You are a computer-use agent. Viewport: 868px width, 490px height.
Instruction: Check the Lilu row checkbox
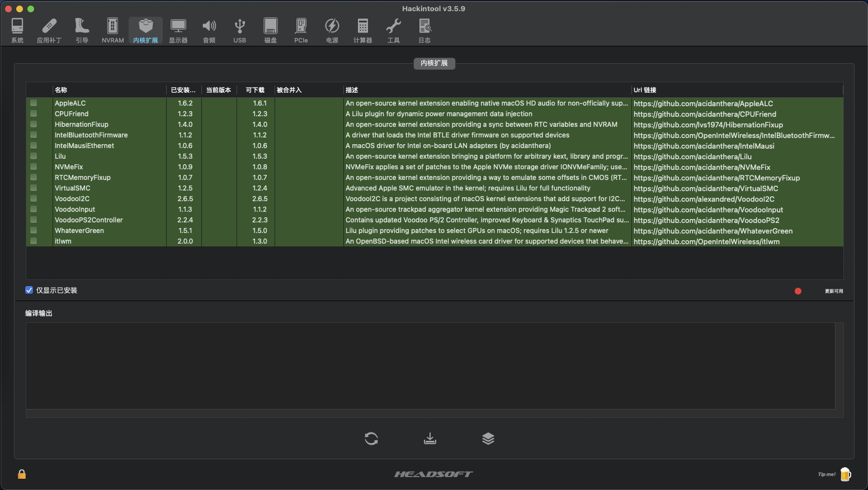tap(34, 156)
